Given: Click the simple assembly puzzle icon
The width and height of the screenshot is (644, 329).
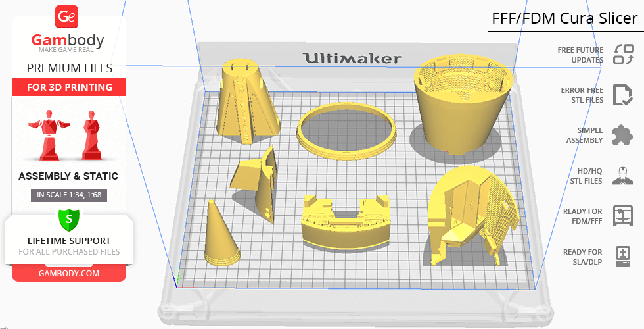Looking at the screenshot, I should click(622, 136).
